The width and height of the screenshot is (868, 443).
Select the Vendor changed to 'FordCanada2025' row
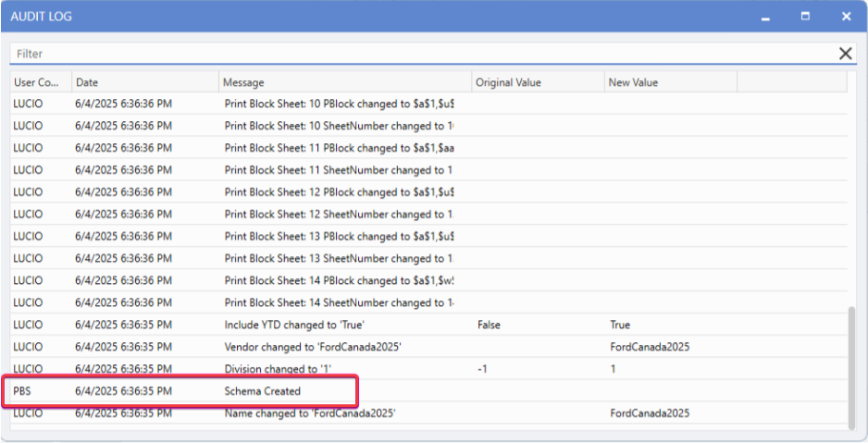[x=315, y=347]
